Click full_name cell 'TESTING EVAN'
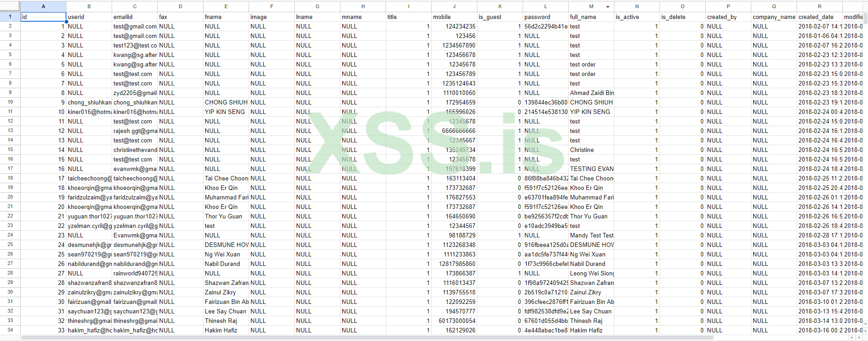Image resolution: width=868 pixels, height=341 pixels. (591, 169)
